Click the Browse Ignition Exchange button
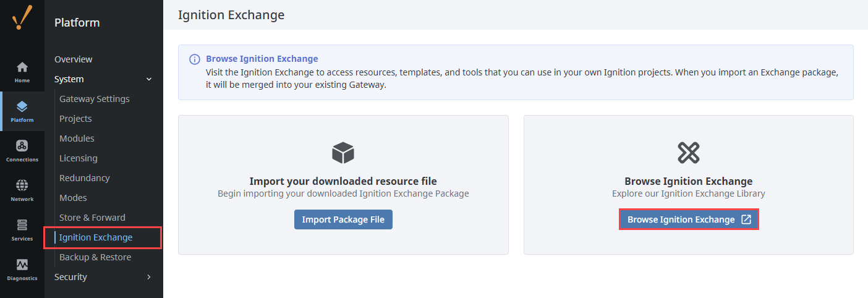 click(x=688, y=219)
